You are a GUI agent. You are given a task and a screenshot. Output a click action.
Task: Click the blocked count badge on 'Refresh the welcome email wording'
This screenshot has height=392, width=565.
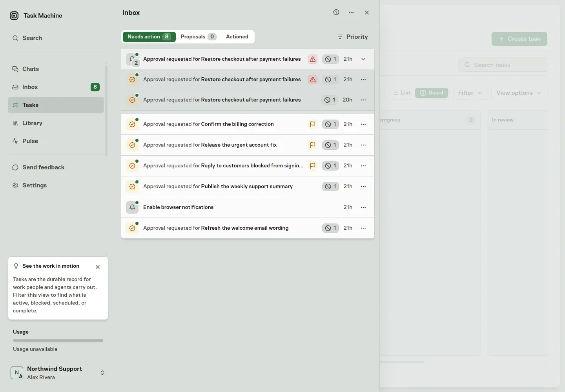click(330, 228)
